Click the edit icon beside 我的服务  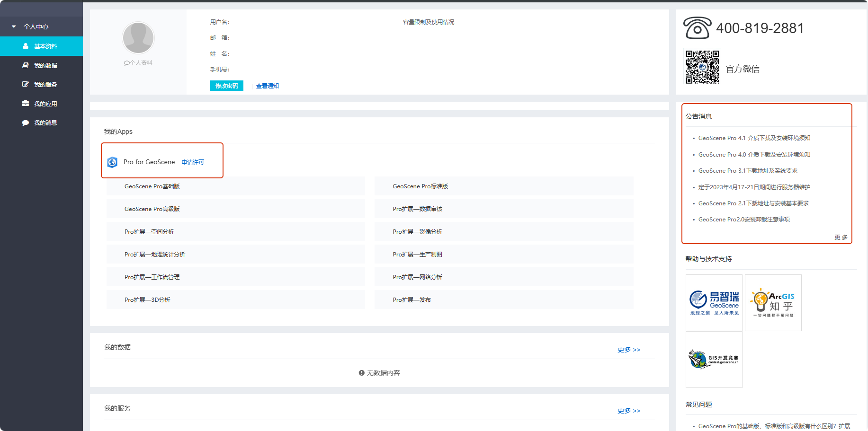[26, 84]
